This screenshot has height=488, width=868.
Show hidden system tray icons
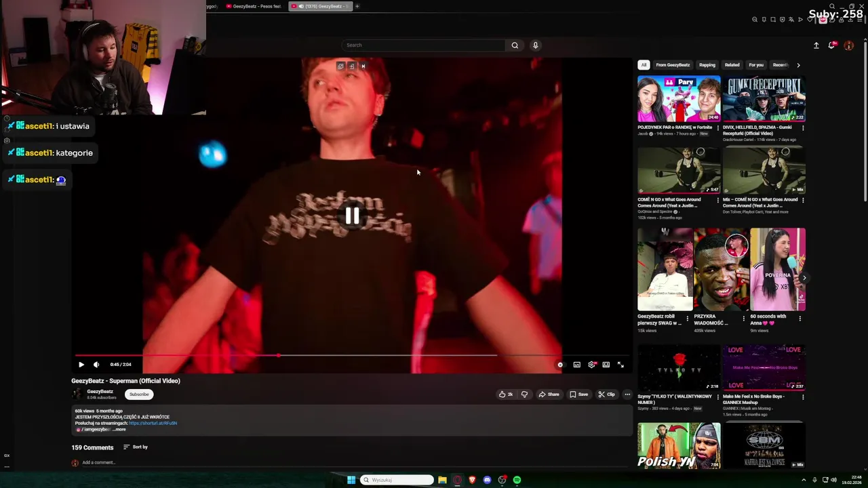pyautogui.click(x=804, y=480)
